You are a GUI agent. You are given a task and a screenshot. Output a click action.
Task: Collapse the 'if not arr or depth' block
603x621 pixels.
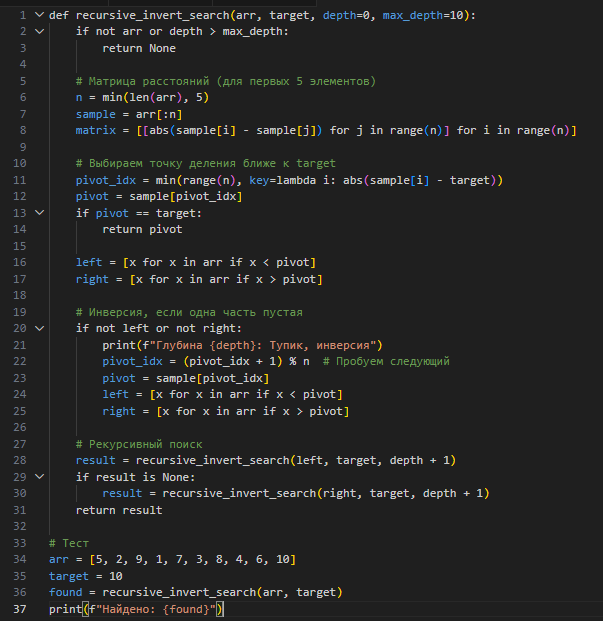(39, 31)
